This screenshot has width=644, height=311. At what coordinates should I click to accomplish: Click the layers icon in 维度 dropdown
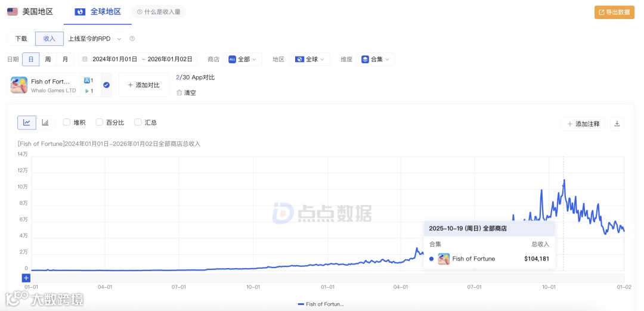[x=365, y=59]
